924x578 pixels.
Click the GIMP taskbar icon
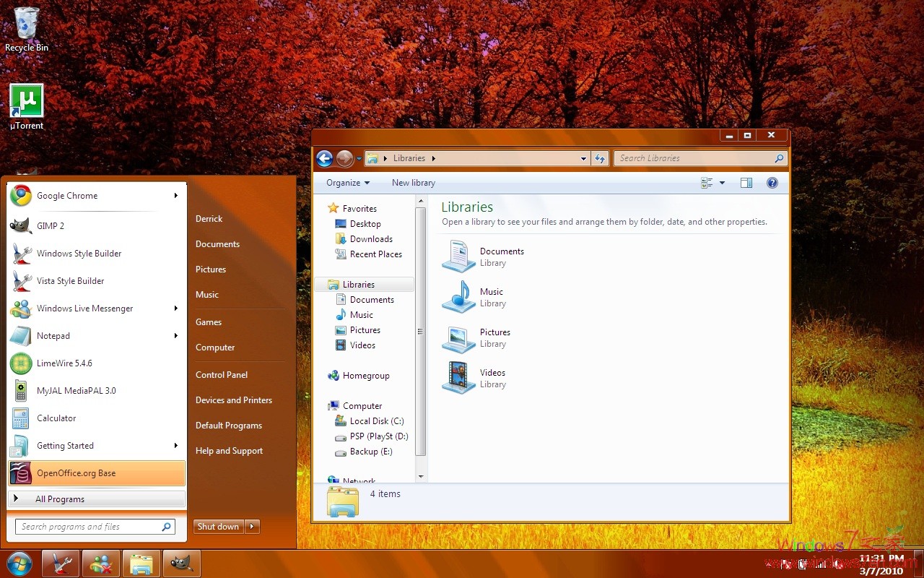click(181, 564)
